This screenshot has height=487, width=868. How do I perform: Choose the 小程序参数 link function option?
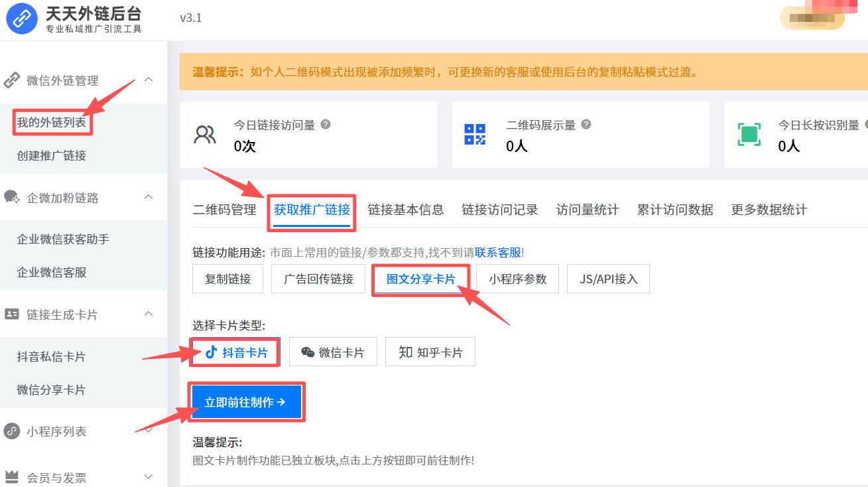tap(517, 279)
